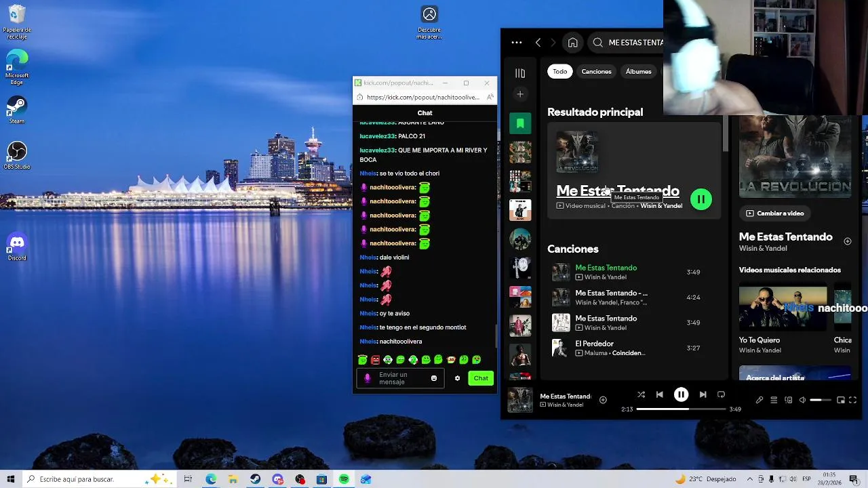Screen dimensions: 868x488
Task: Show hidden system tray icons
Action: [x=749, y=479]
